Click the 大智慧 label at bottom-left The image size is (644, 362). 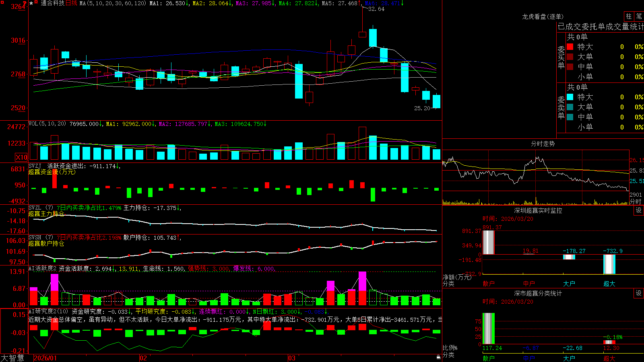tap(12, 358)
